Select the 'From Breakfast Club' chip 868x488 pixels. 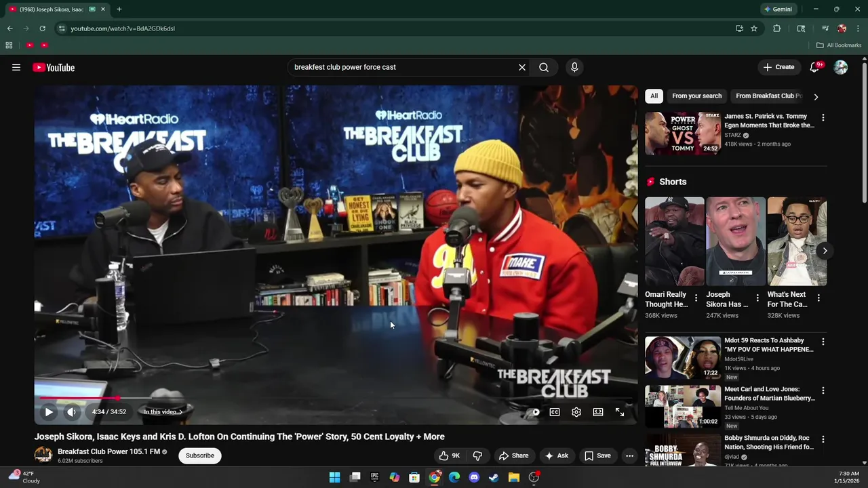click(769, 96)
